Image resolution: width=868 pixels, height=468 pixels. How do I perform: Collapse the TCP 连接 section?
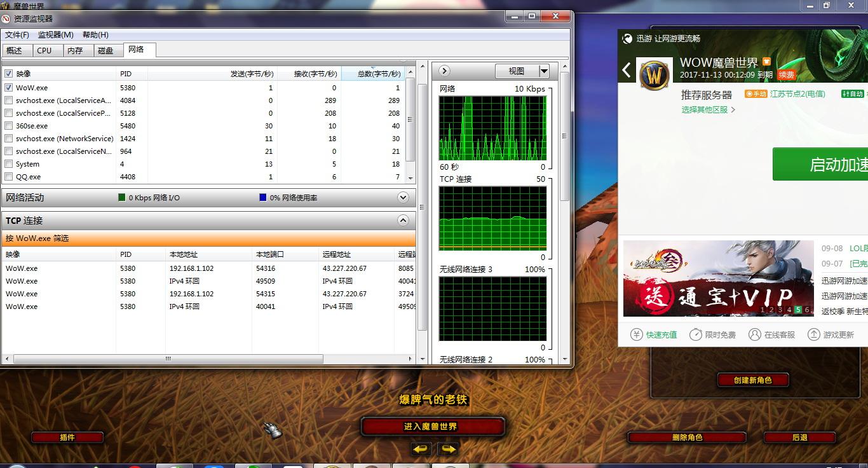tap(402, 221)
